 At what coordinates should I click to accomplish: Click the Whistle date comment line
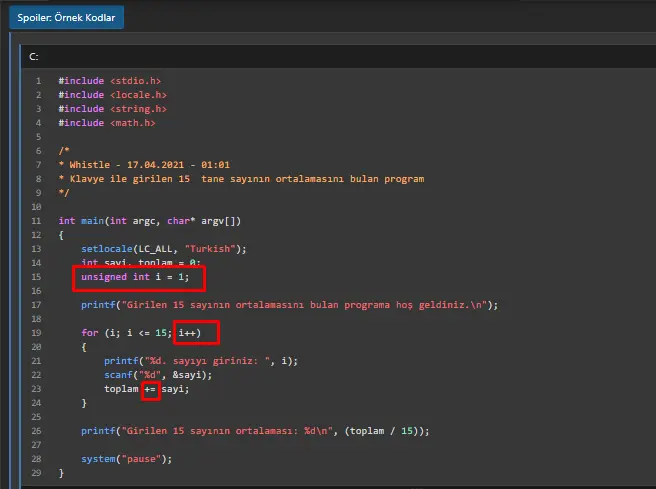click(x=146, y=165)
